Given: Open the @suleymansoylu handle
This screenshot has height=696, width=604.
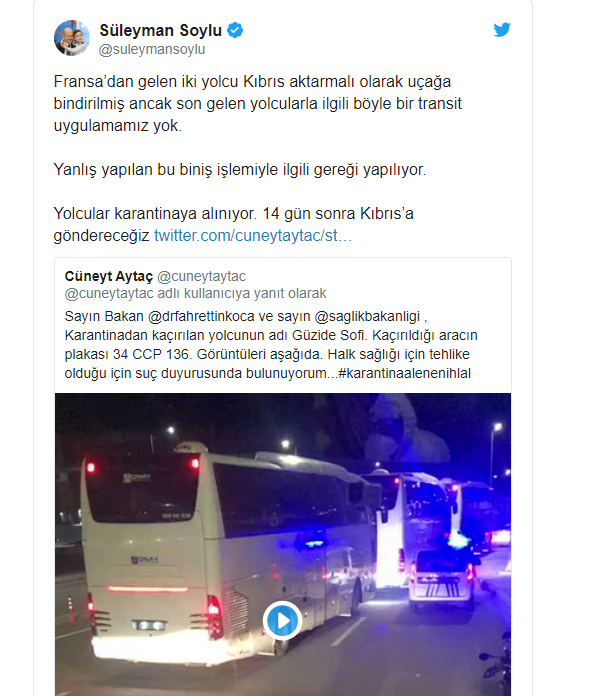Looking at the screenshot, I should (152, 49).
